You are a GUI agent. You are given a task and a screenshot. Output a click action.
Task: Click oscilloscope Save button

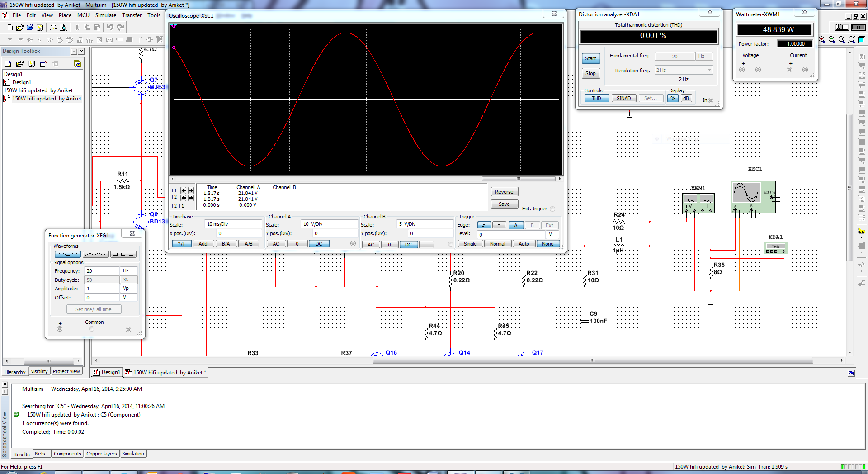tap(504, 204)
